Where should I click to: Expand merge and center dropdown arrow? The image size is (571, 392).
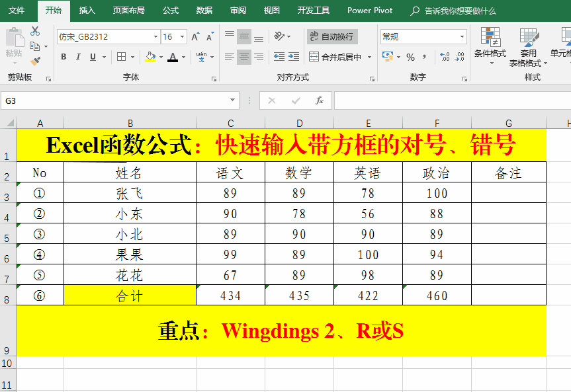click(369, 57)
